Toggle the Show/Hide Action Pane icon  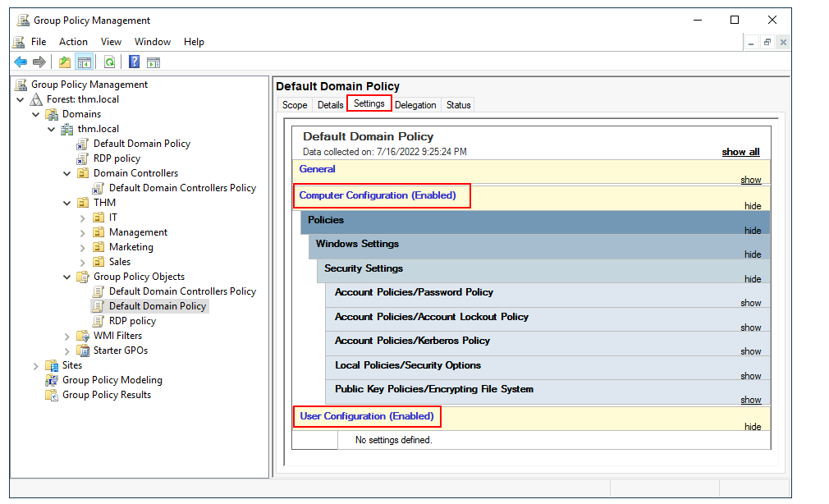point(153,62)
